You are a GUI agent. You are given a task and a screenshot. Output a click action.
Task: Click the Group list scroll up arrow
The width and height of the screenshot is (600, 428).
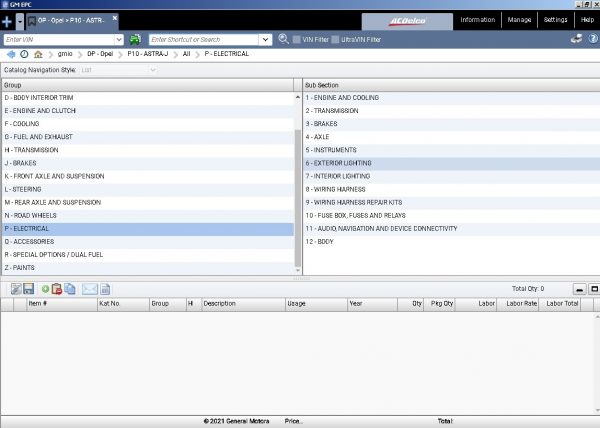298,97
